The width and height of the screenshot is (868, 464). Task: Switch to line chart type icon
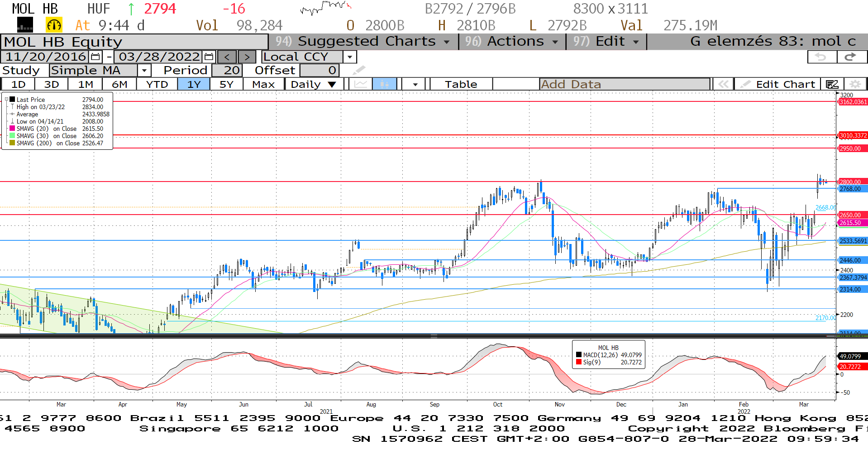(x=361, y=84)
